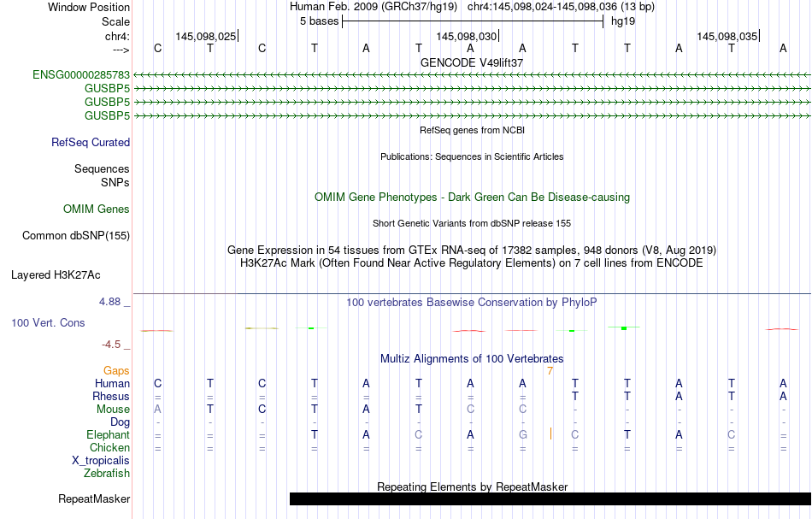Screen dimensions: 812x519
Task: Click the Layered H3K27Ac label
Action: (56, 275)
